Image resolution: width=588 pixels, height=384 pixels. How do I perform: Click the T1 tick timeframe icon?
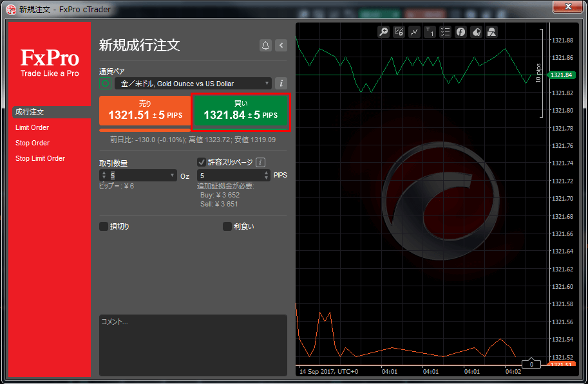[x=430, y=32]
